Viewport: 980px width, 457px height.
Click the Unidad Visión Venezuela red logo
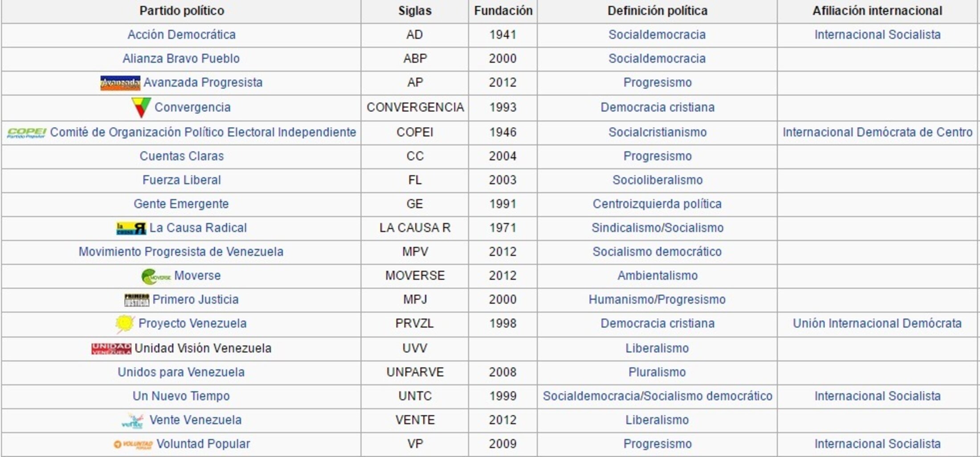coord(111,348)
